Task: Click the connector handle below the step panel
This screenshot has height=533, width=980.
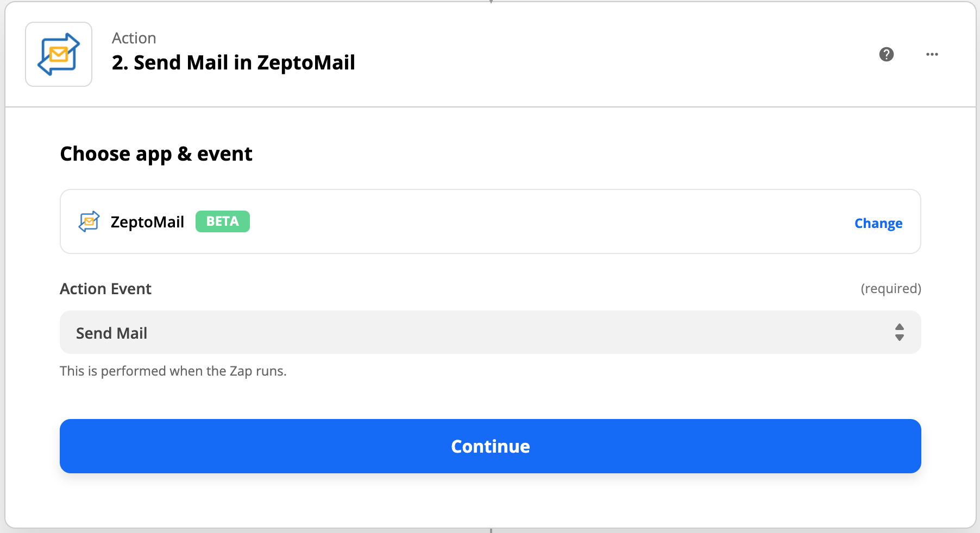Action: 491,530
